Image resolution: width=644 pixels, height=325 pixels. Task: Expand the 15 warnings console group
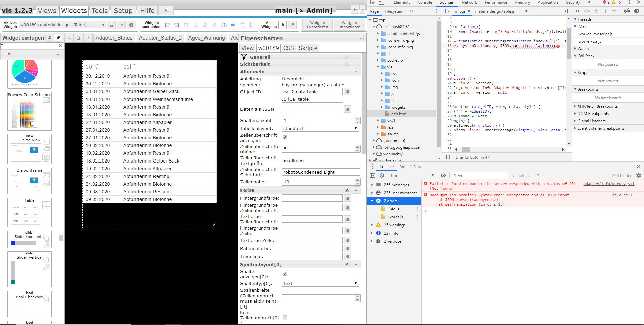coord(372,225)
